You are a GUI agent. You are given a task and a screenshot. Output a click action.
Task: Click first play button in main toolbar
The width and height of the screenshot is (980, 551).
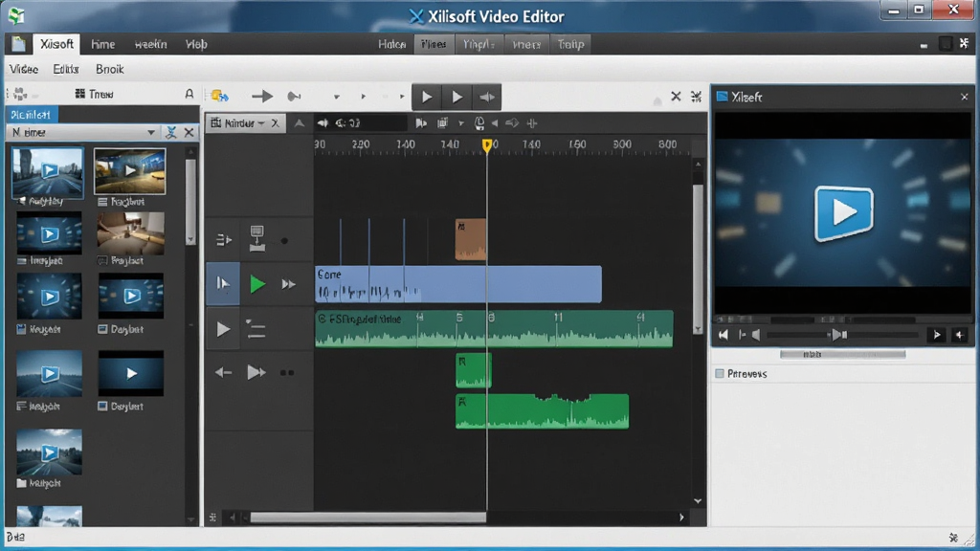427,97
